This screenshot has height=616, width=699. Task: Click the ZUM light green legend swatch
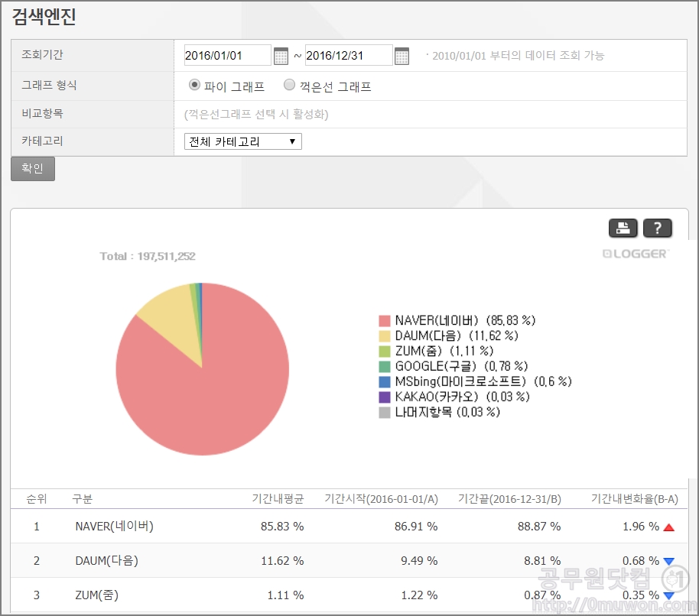point(384,352)
